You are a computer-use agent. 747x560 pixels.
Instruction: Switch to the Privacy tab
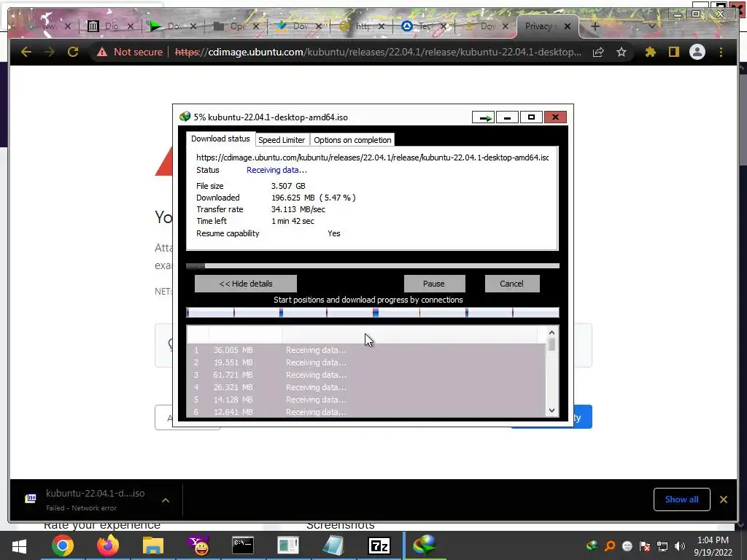[538, 26]
